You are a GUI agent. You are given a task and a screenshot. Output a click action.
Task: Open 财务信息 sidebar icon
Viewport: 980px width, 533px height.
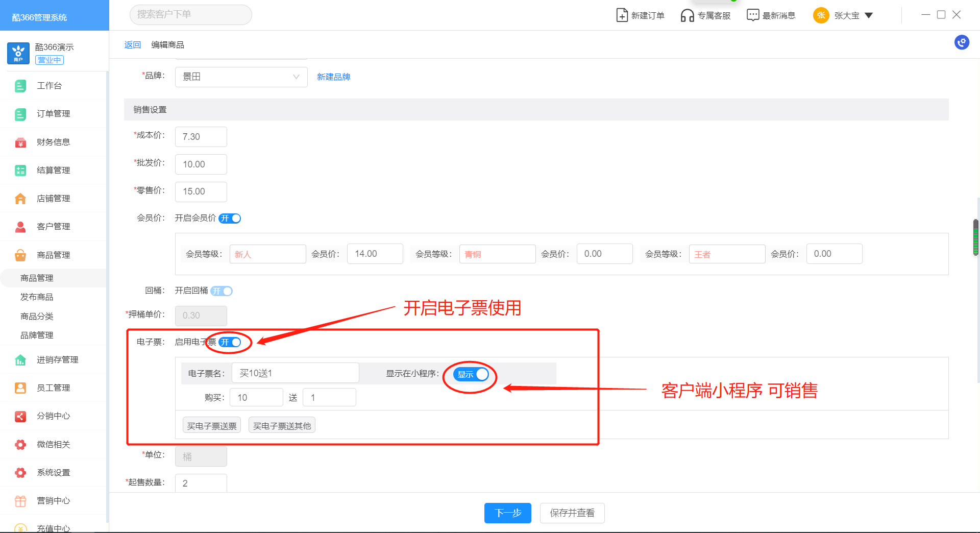point(20,142)
